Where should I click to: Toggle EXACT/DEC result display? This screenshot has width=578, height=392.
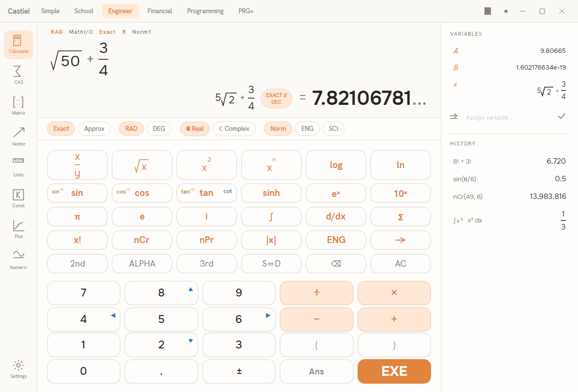(276, 98)
